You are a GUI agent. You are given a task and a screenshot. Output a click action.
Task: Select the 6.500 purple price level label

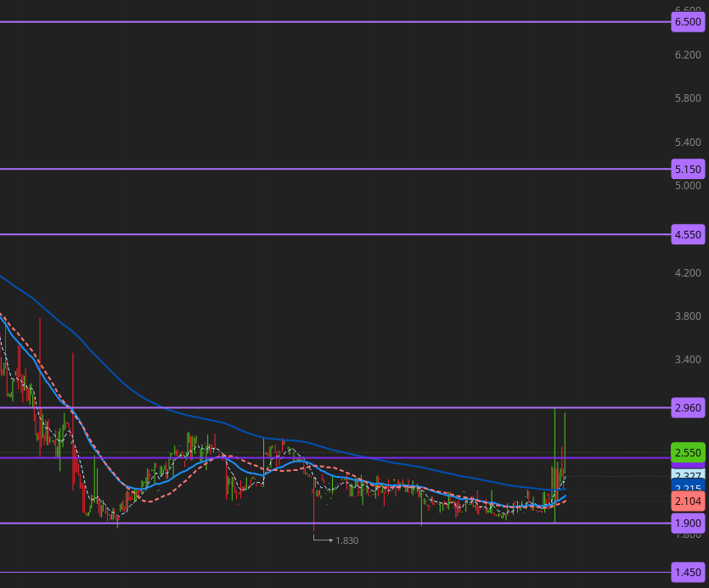(688, 22)
